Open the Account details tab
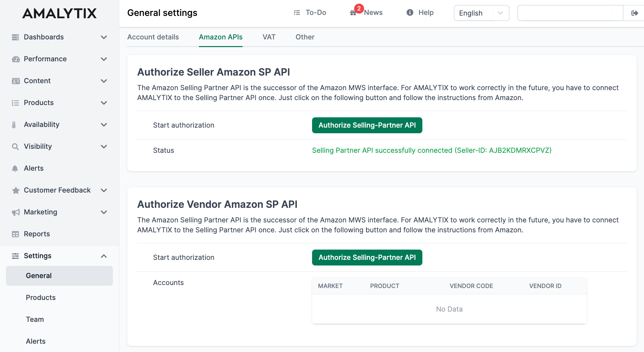Screen dimensions: 644x352 coord(153,37)
